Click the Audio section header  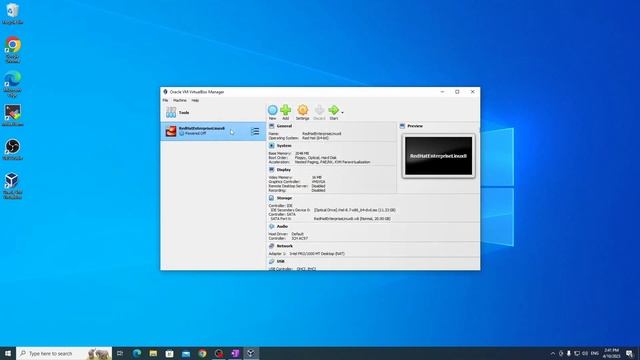pos(282,227)
